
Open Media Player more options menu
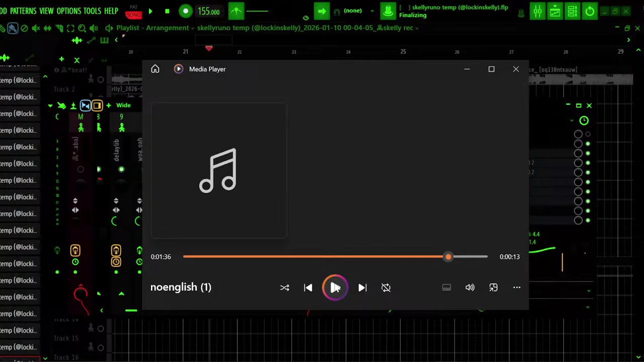click(517, 288)
